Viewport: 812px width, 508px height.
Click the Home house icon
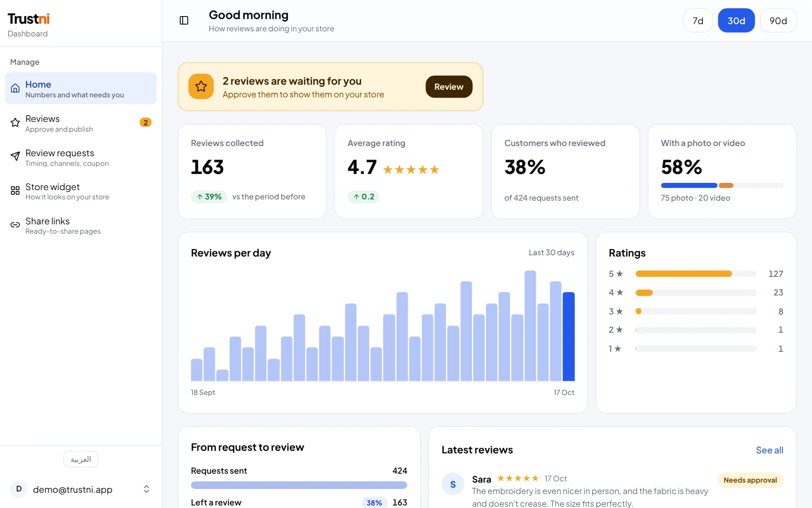pyautogui.click(x=15, y=88)
